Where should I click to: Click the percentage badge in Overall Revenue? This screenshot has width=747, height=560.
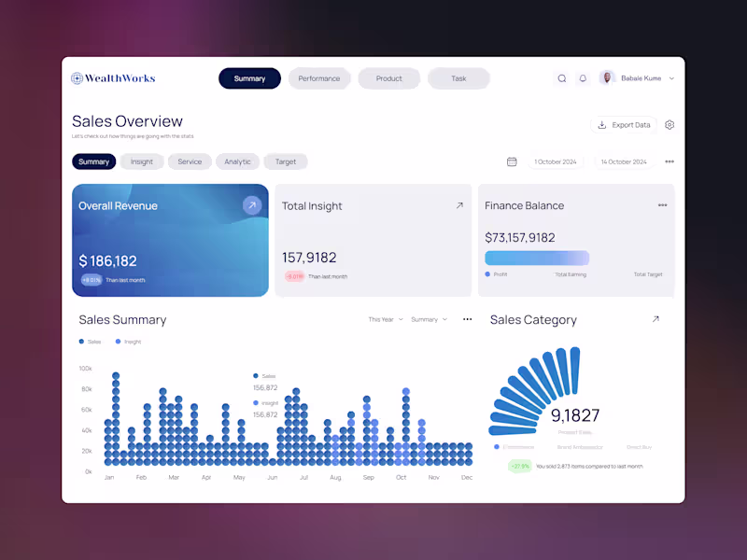click(92, 280)
